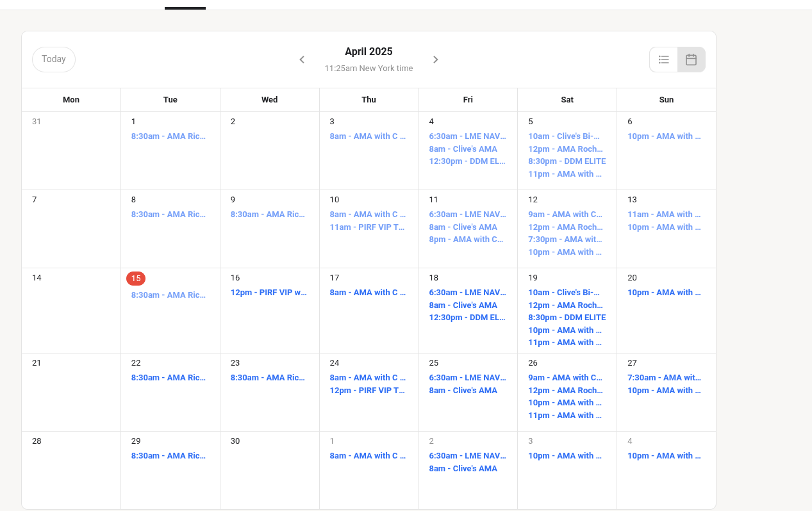Open April 25 8am Clive's AMA event

tap(463, 391)
